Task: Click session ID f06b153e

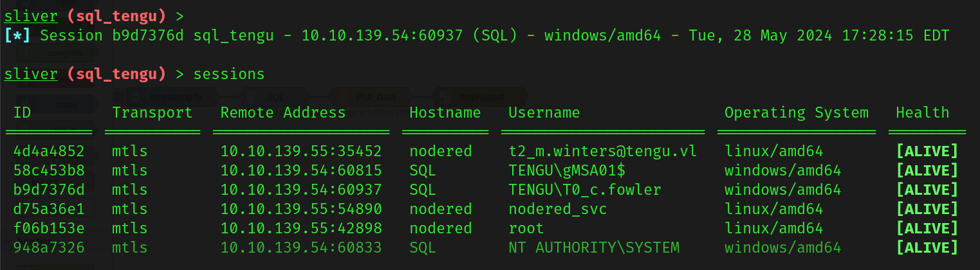Action: click(49, 229)
